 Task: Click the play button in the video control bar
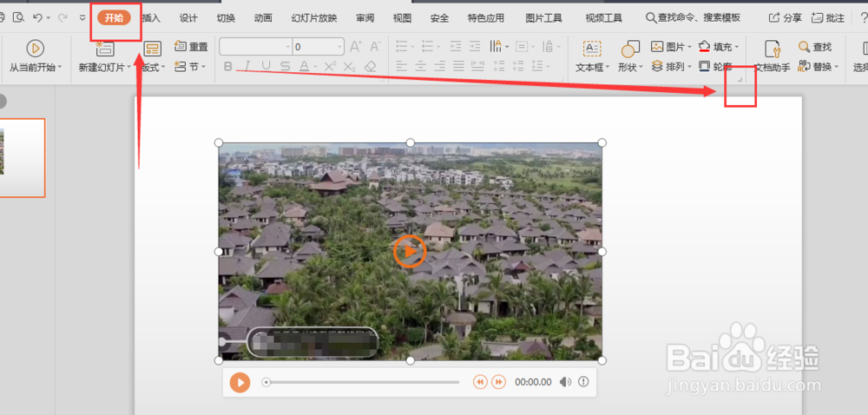tap(240, 382)
